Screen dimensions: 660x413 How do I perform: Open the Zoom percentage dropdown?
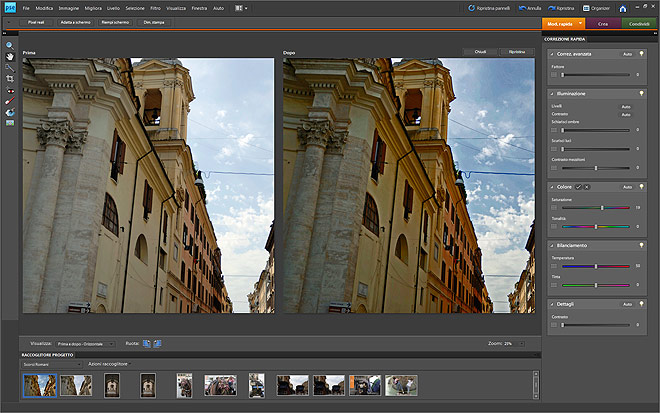[x=522, y=344]
